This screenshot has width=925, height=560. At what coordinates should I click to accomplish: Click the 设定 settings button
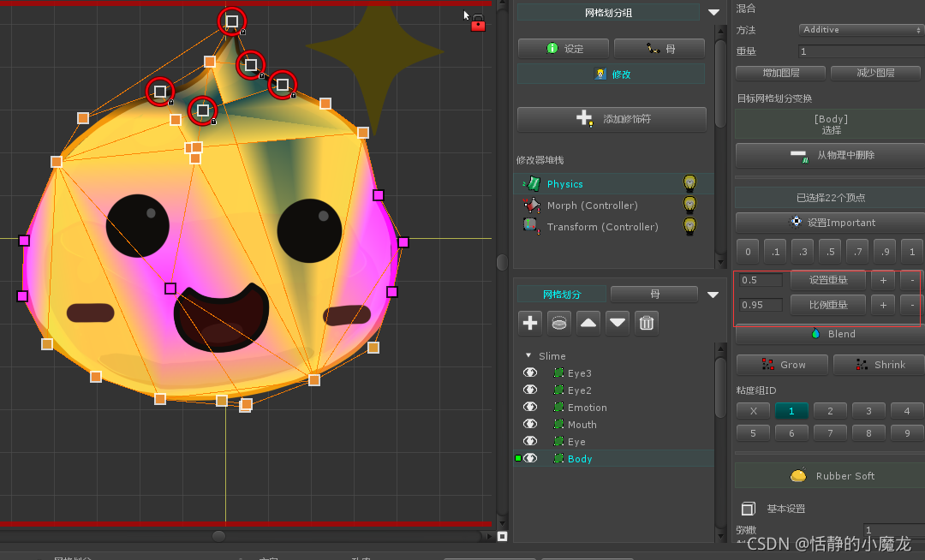tap(564, 48)
